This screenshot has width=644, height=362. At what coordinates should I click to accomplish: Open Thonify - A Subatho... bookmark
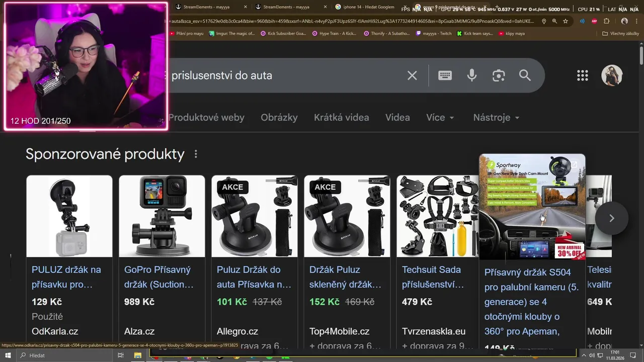(x=386, y=34)
